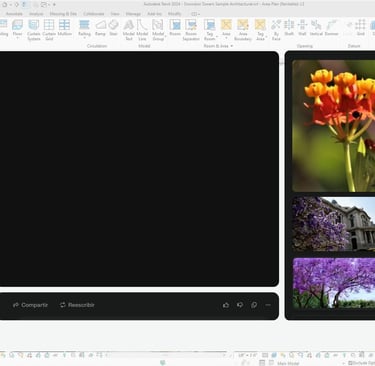Image resolution: width=375 pixels, height=366 pixels.
Task: Open the Analyze ribbon tab
Action: click(36, 14)
